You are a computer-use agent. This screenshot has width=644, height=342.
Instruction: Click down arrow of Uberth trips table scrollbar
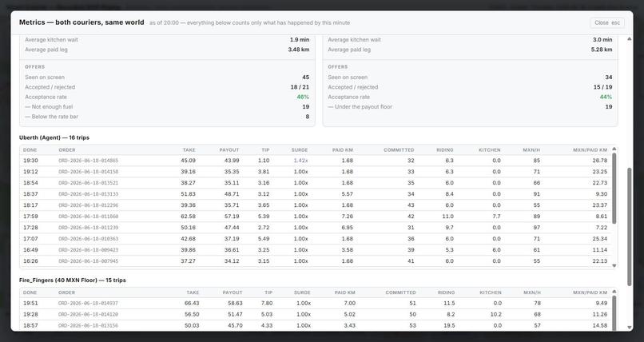click(614, 265)
